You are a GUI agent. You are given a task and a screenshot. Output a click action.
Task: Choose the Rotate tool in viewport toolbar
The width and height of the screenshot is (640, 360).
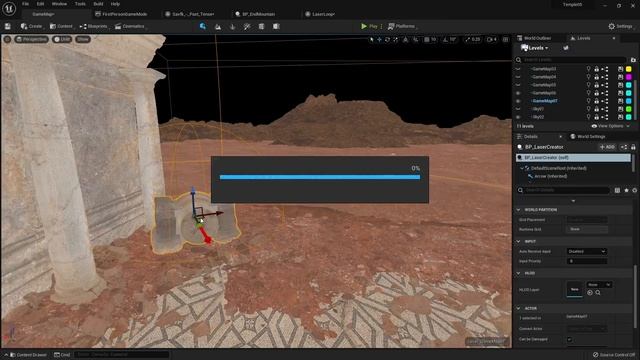tap(387, 40)
